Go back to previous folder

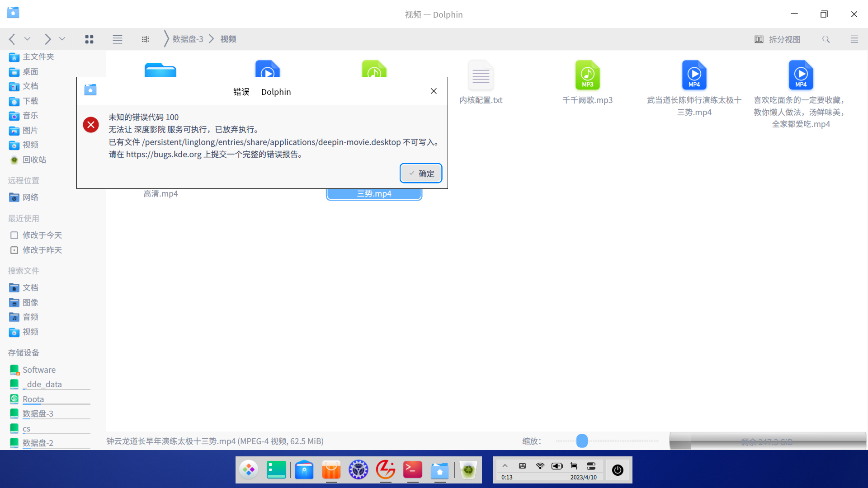12,39
